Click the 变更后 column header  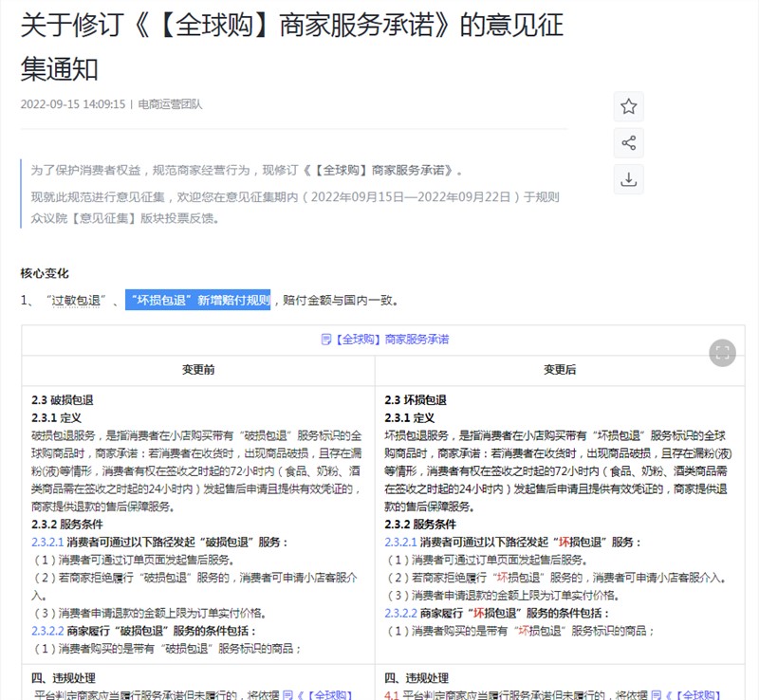coord(560,370)
